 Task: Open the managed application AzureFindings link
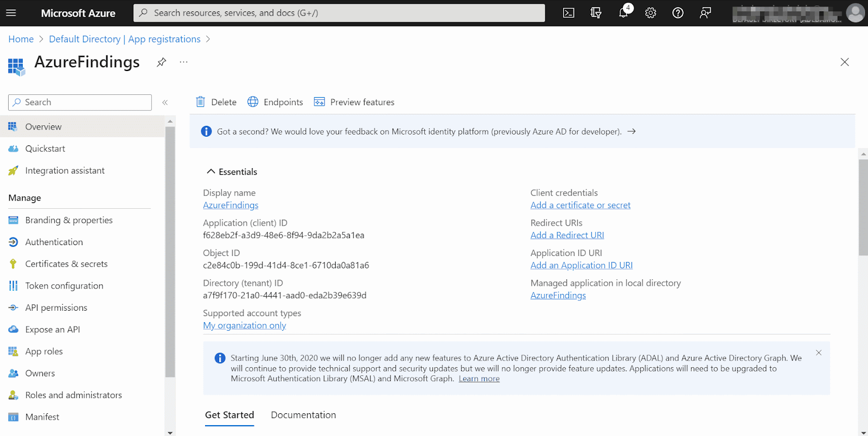558,295
